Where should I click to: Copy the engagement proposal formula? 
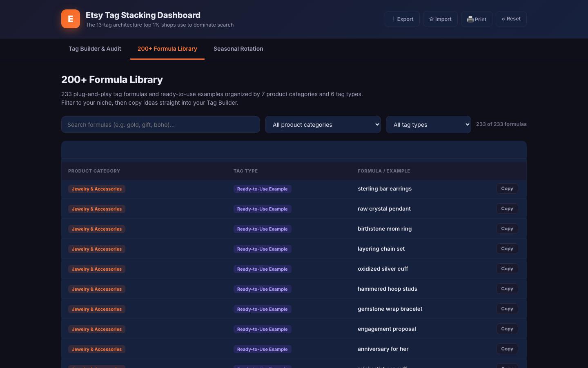click(x=507, y=329)
